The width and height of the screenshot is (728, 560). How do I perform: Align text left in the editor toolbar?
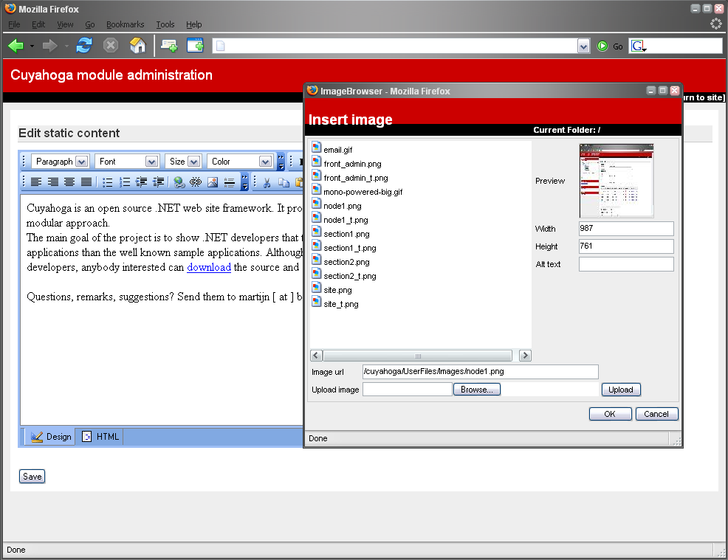coord(35,182)
